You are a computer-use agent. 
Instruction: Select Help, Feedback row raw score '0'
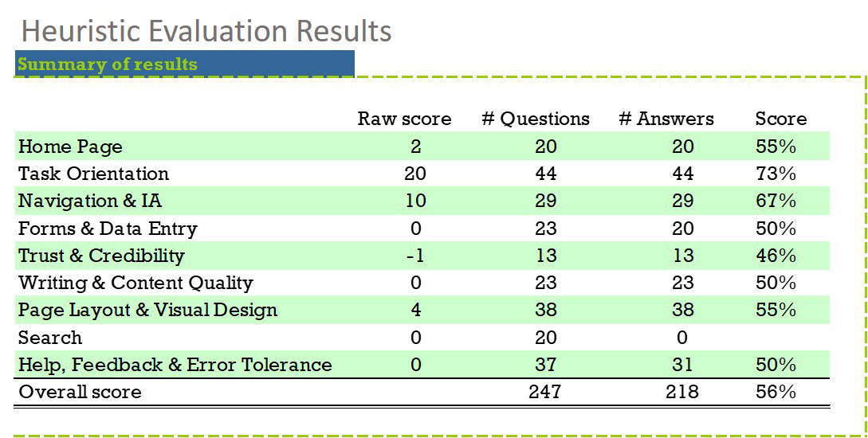pyautogui.click(x=416, y=365)
